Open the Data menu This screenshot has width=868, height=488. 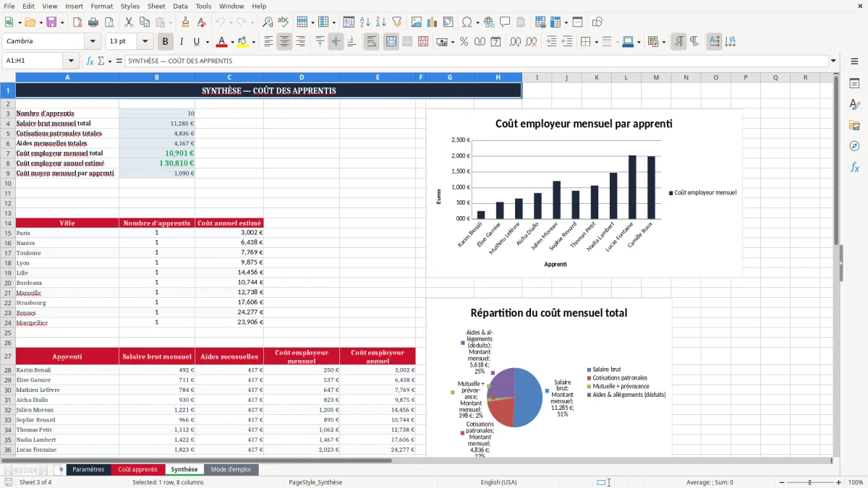point(180,6)
